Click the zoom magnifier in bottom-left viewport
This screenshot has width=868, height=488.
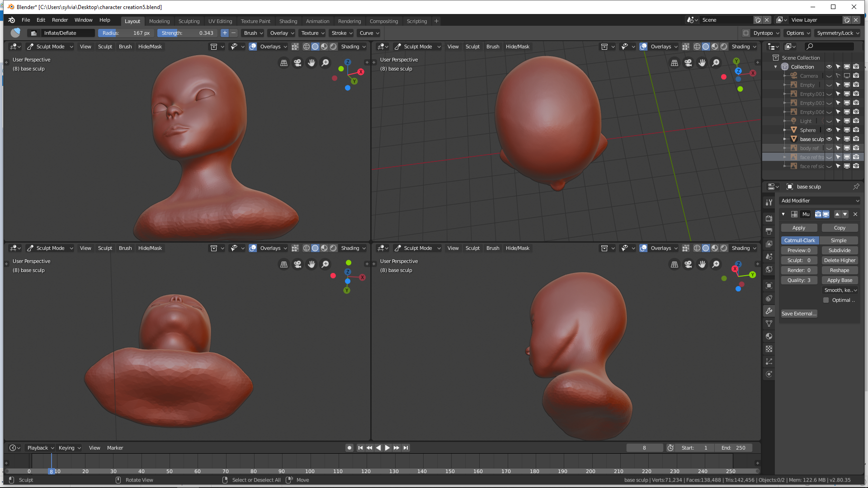[x=325, y=264]
